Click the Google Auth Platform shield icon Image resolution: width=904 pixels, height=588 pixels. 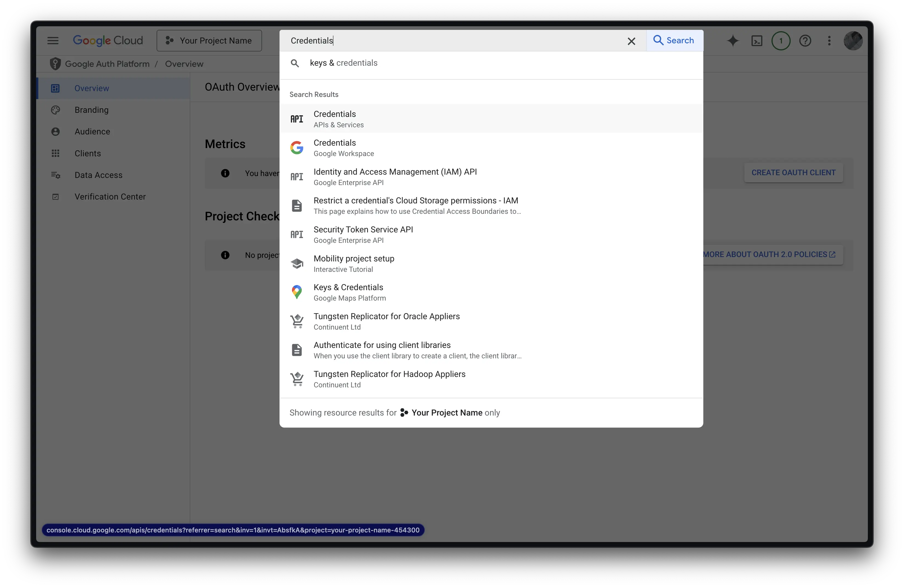(x=56, y=64)
